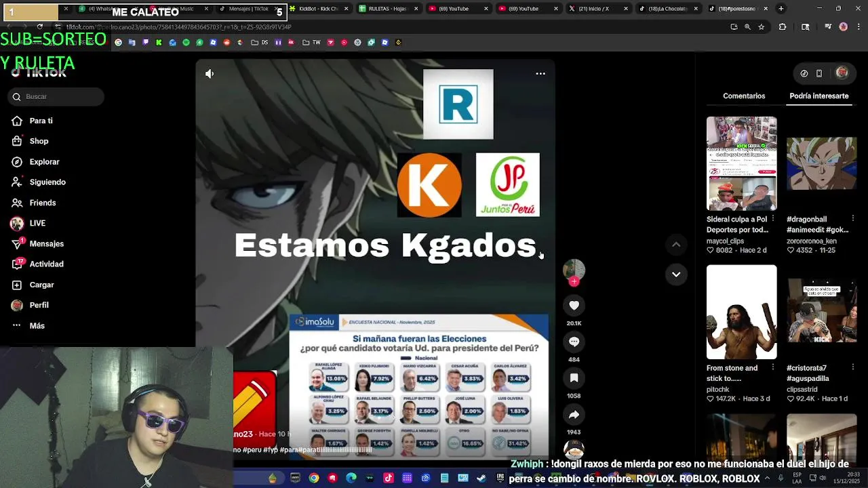Show hidden system tray icons
Image resolution: width=868 pixels, height=488 pixels.
[x=767, y=478]
